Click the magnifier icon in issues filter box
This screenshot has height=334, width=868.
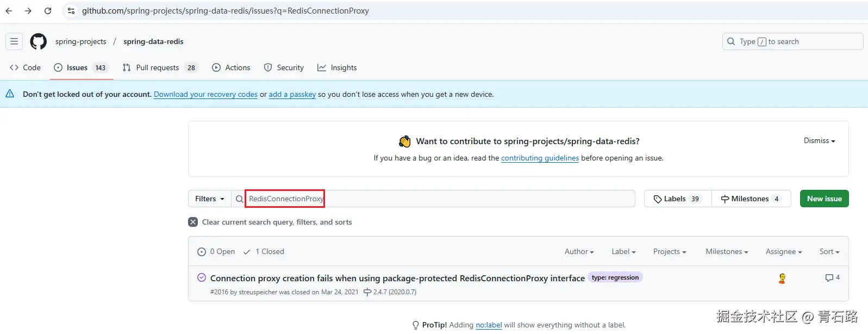[x=239, y=199]
